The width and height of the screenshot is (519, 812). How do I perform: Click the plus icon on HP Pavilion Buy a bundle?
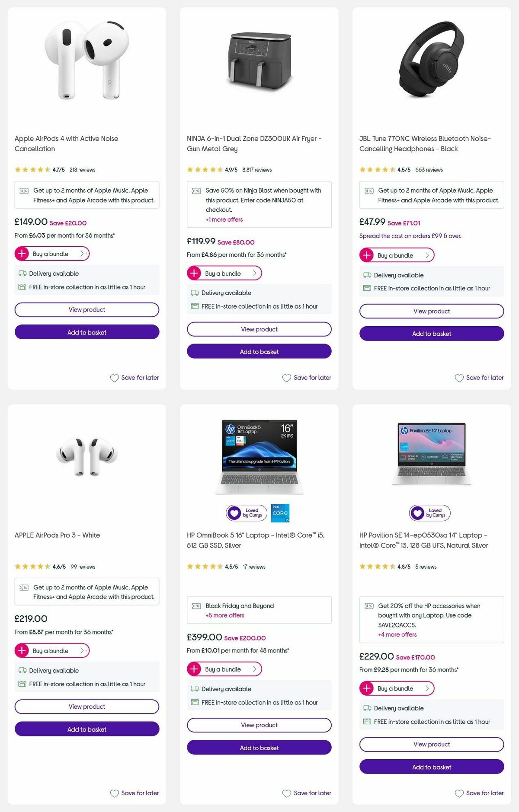coord(367,688)
